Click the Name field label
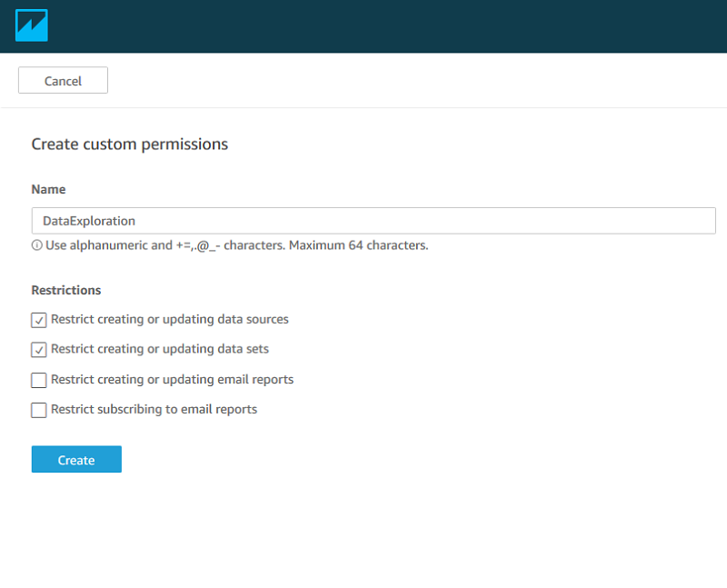The image size is (727, 588). click(49, 189)
